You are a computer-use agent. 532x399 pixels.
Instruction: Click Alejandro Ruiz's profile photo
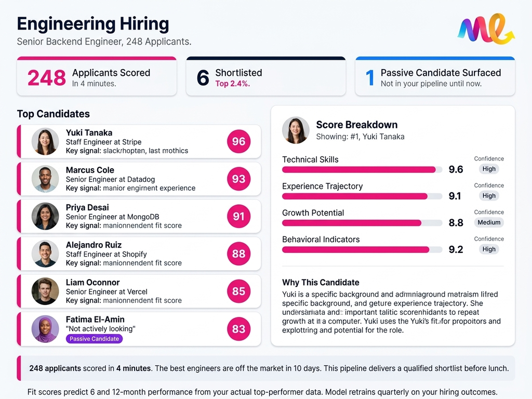[x=45, y=254]
